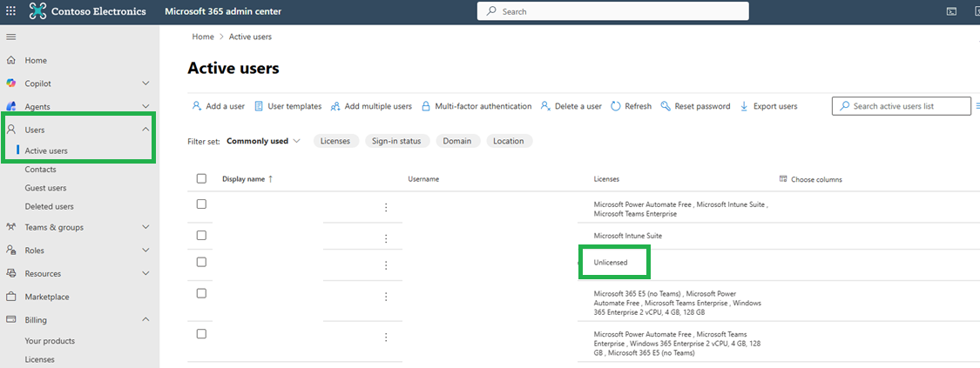Expand the Agents menu chevron

145,107
